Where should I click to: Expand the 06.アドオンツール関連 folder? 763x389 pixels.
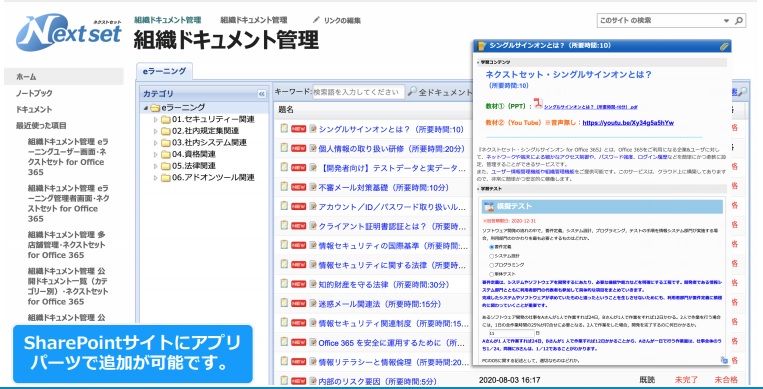(156, 178)
